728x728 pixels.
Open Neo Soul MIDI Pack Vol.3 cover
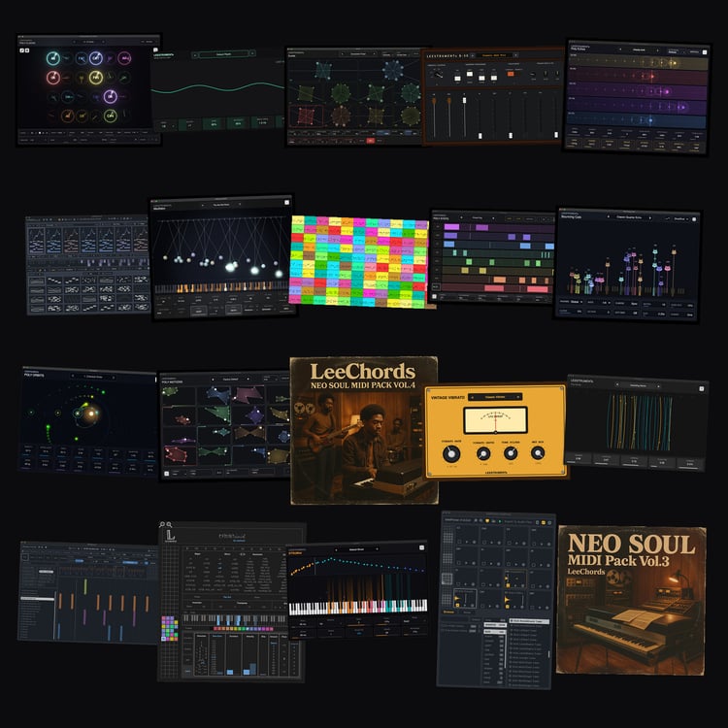[632, 600]
